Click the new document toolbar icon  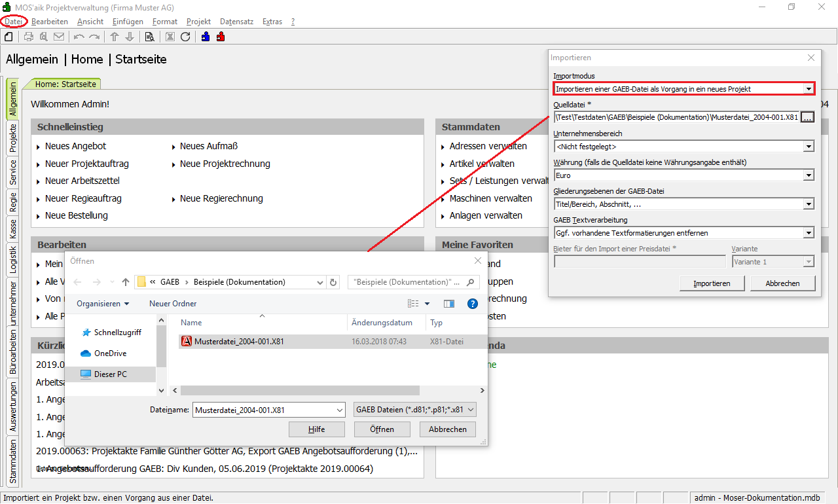(9, 37)
